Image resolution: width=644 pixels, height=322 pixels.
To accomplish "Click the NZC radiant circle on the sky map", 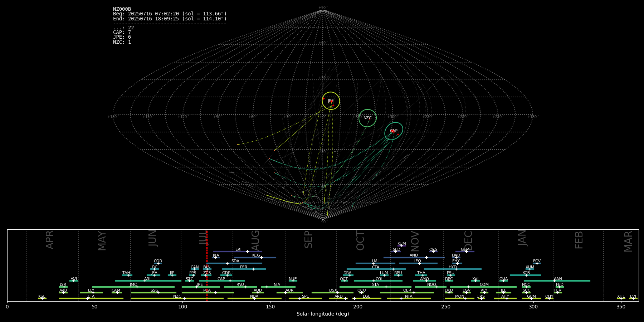I will coord(367,118).
